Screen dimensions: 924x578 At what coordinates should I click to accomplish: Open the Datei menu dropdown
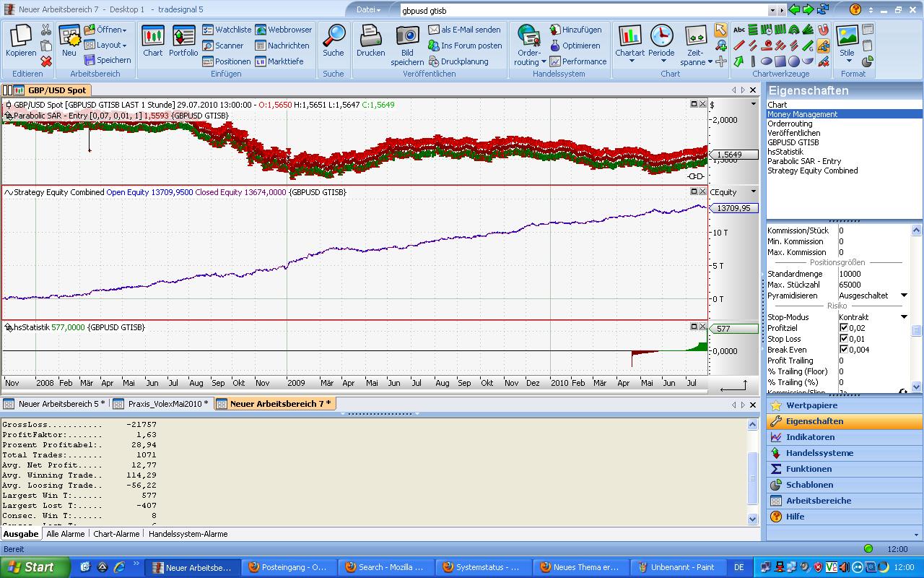369,10
